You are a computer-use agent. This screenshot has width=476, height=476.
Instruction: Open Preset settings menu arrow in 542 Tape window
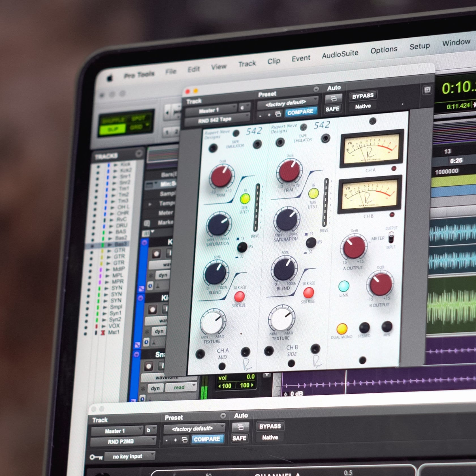(316, 89)
